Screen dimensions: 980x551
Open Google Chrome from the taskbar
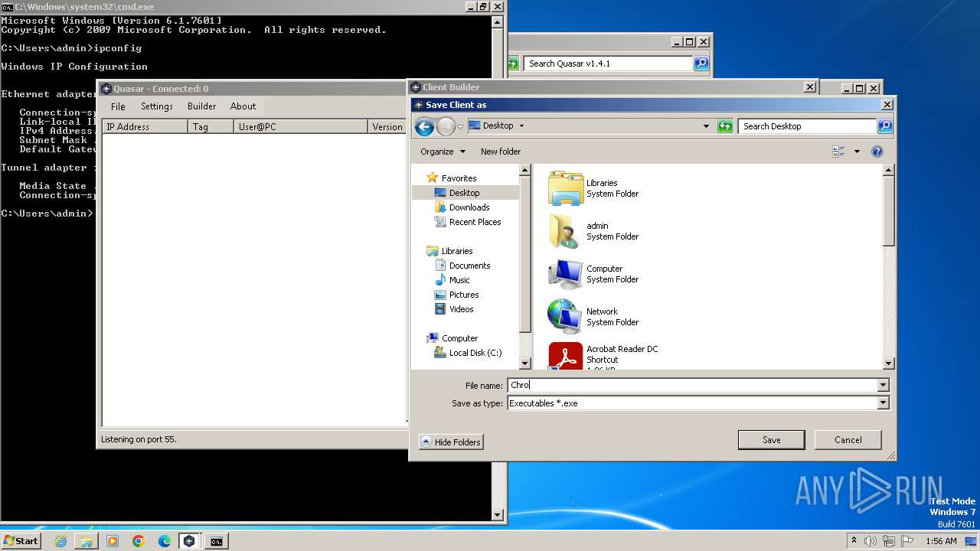click(x=139, y=541)
